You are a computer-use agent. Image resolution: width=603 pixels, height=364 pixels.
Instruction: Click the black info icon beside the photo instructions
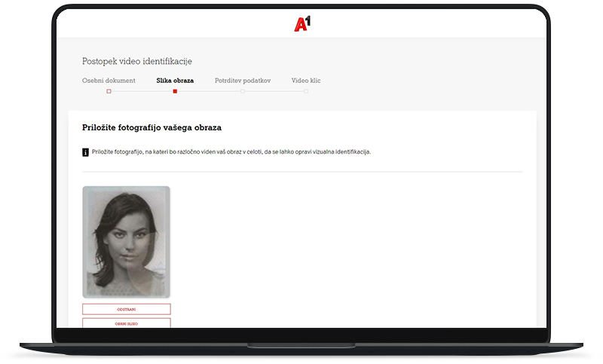(85, 152)
